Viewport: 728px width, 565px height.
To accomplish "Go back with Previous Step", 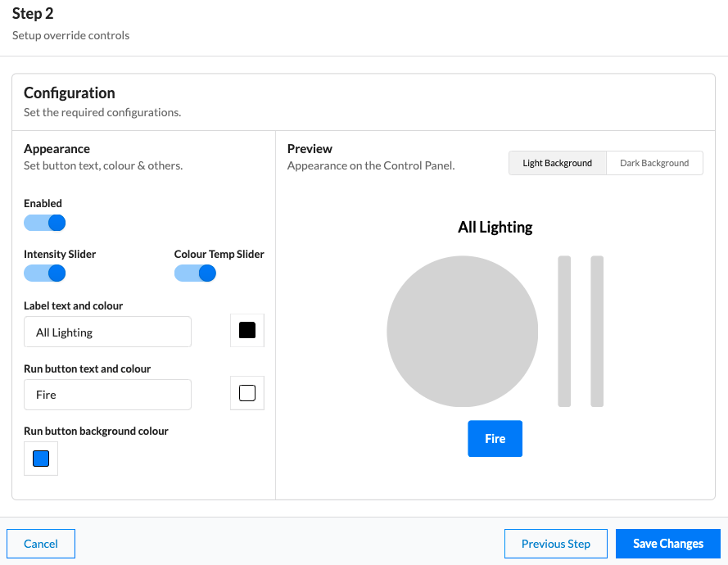I will (x=556, y=544).
